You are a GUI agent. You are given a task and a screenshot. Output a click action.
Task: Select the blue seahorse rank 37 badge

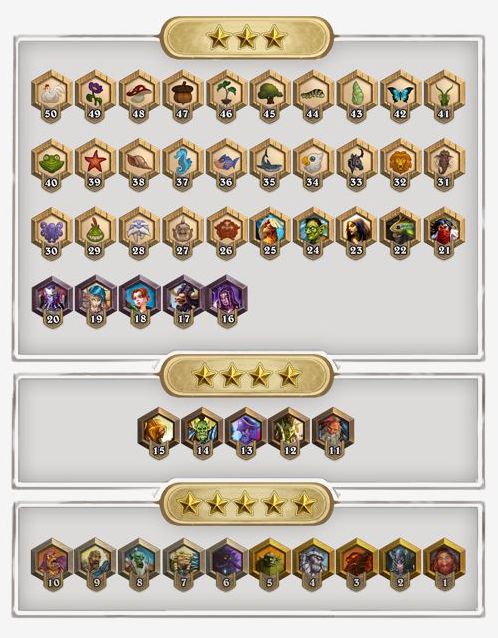coord(183,164)
